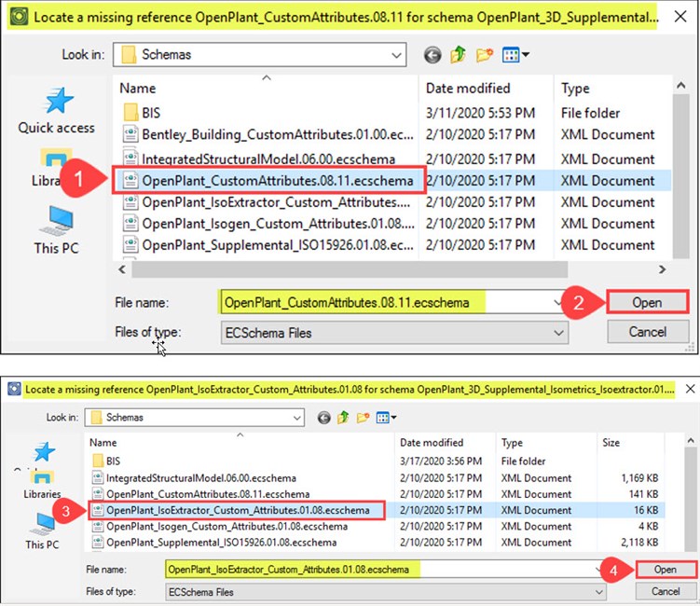The width and height of the screenshot is (700, 606).
Task: Click Open button in bottom dialog
Action: [x=666, y=570]
